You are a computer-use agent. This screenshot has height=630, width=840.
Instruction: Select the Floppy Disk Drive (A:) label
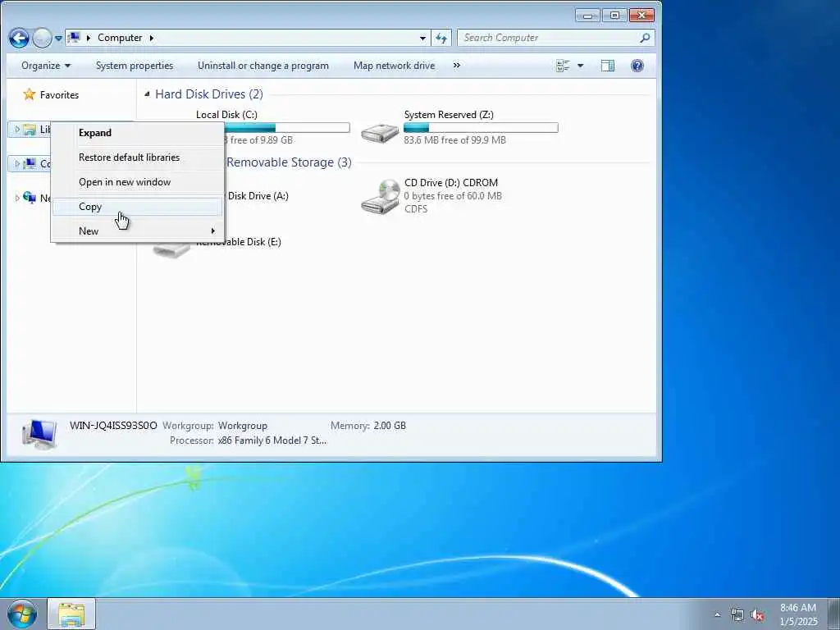click(258, 196)
